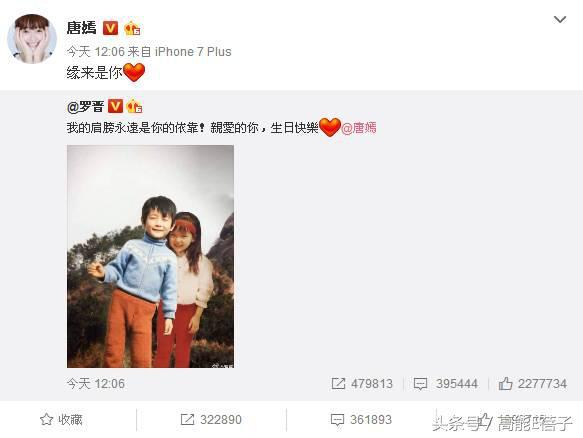Enlarge the childhood photo thumbnail

pyautogui.click(x=151, y=257)
